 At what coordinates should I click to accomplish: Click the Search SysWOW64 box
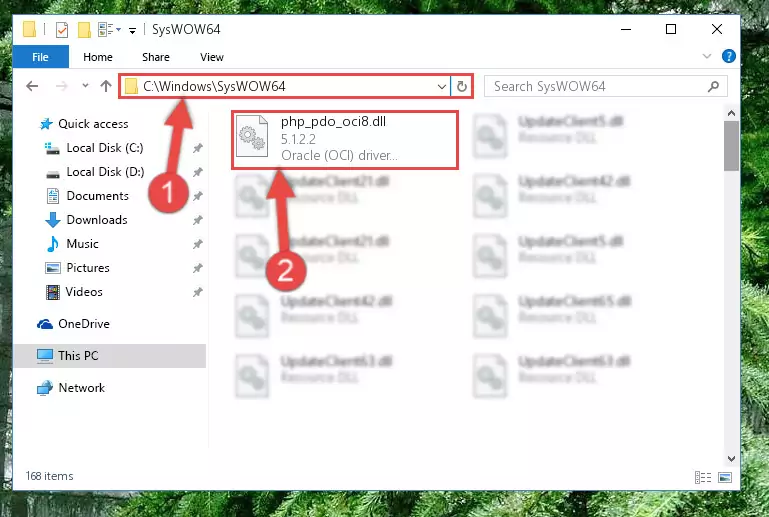(605, 86)
